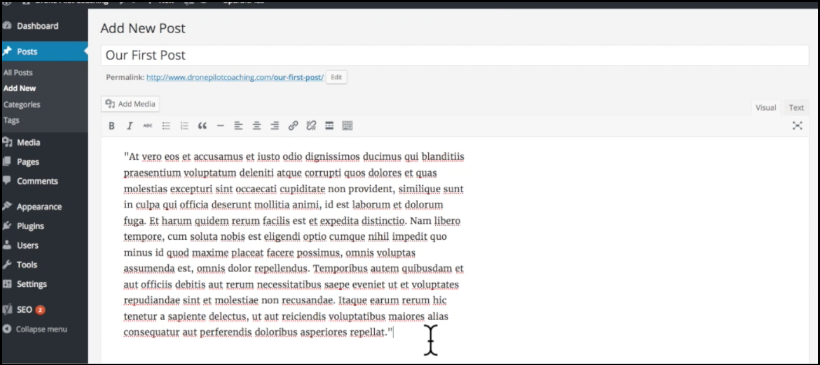Switch to the Visual editor tab

pos(766,108)
